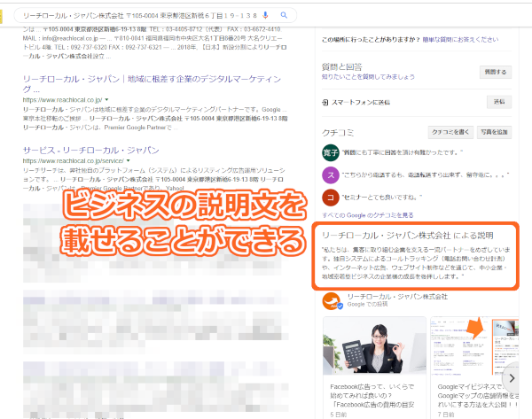Click next arrow on posts carousel
The height and width of the screenshot is (419, 532).
512,378
